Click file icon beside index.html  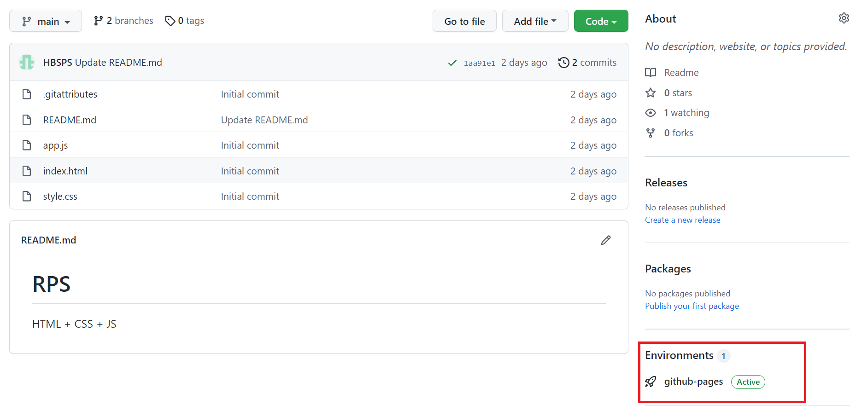coord(27,171)
